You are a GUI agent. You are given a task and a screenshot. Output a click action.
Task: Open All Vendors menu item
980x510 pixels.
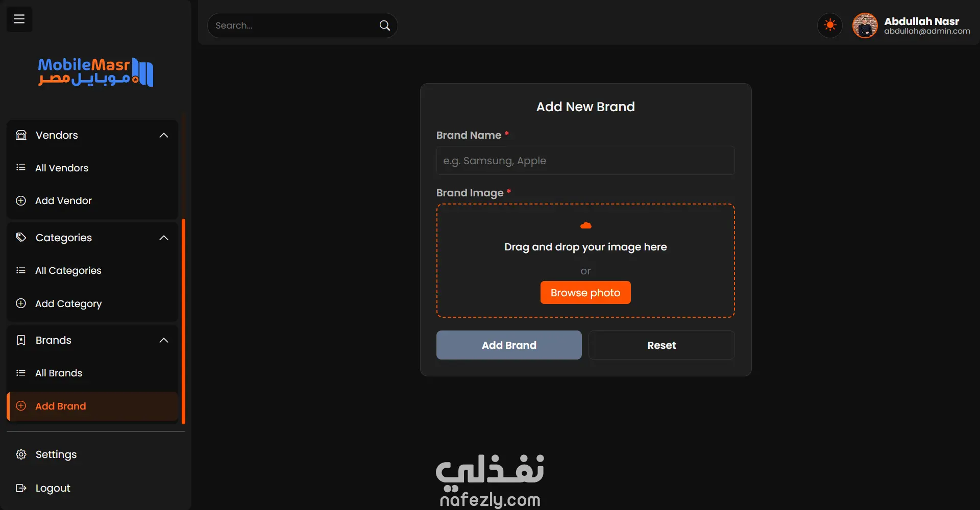pos(92,168)
